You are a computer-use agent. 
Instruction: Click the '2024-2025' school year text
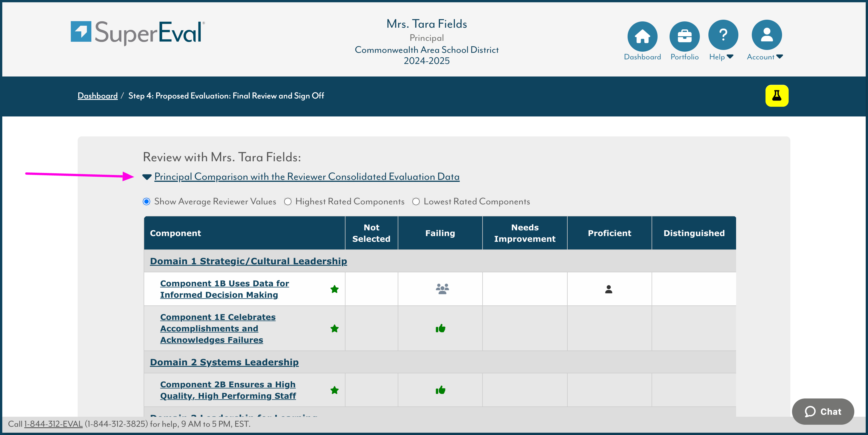427,61
